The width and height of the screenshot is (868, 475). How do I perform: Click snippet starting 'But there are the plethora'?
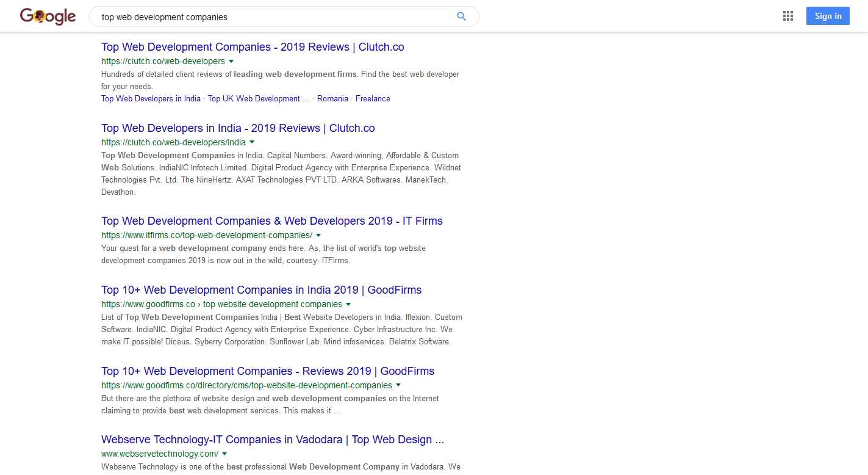pos(270,404)
